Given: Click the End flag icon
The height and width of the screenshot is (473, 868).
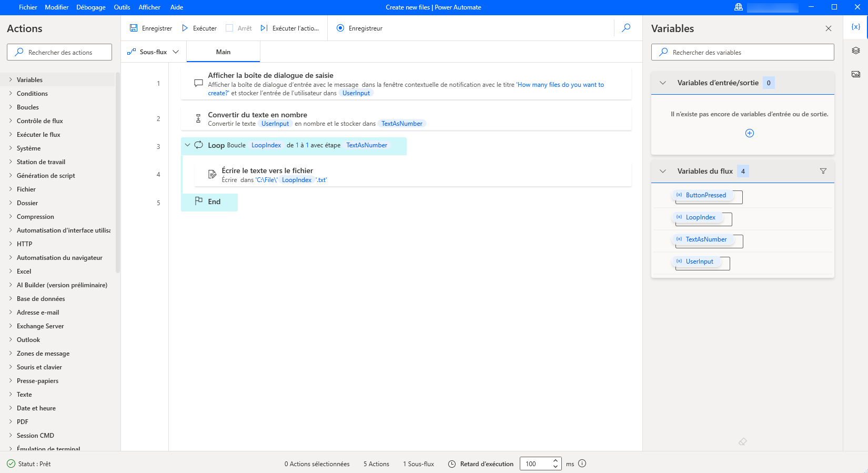Looking at the screenshot, I should (x=199, y=200).
